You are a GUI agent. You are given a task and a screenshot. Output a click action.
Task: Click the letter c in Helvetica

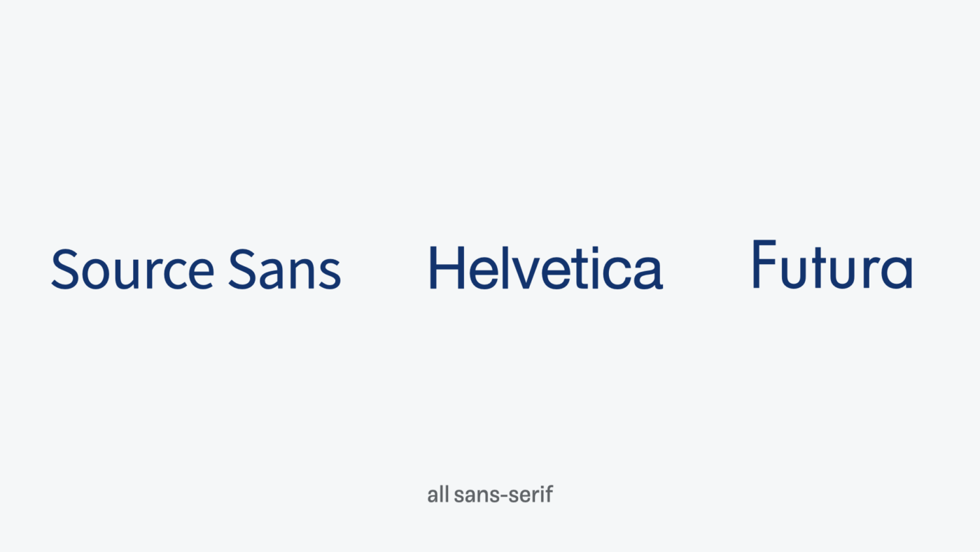click(618, 274)
